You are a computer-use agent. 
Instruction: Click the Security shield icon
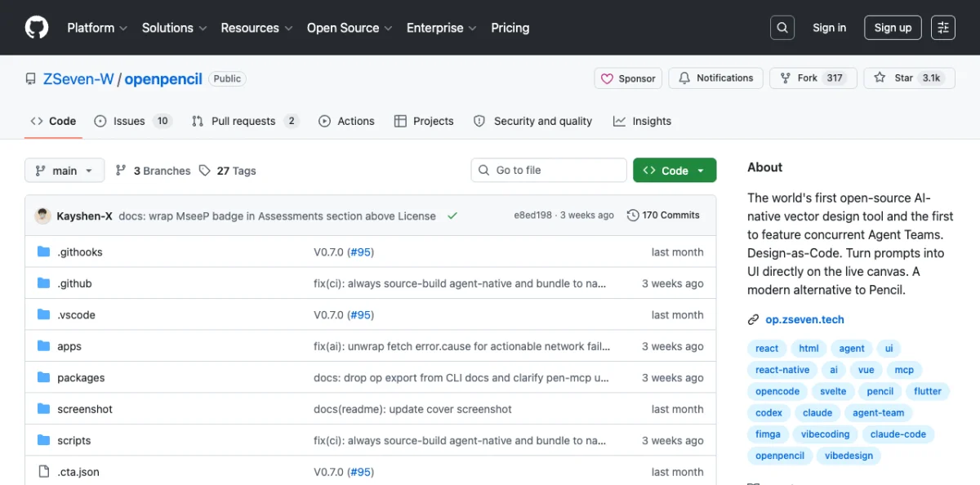click(x=479, y=121)
